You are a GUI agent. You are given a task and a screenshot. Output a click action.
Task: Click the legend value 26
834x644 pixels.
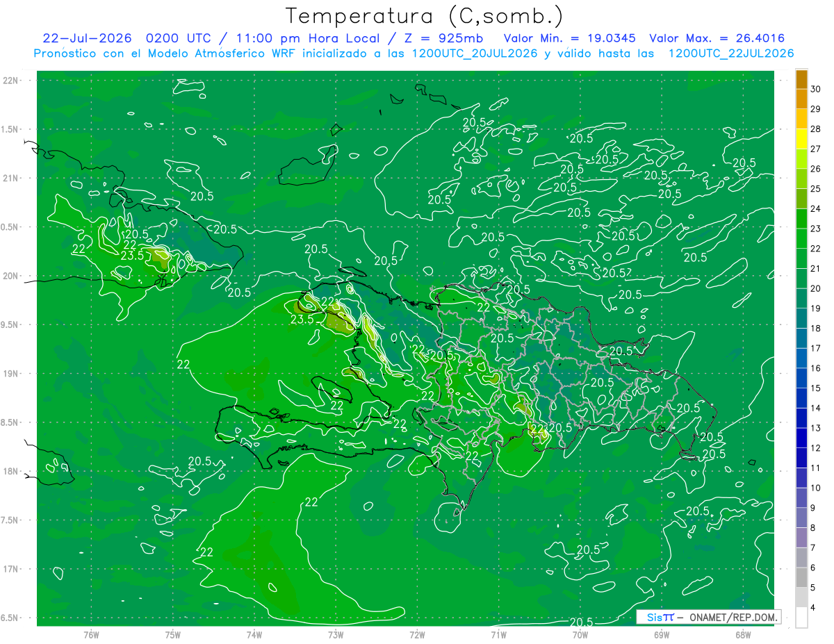click(816, 169)
